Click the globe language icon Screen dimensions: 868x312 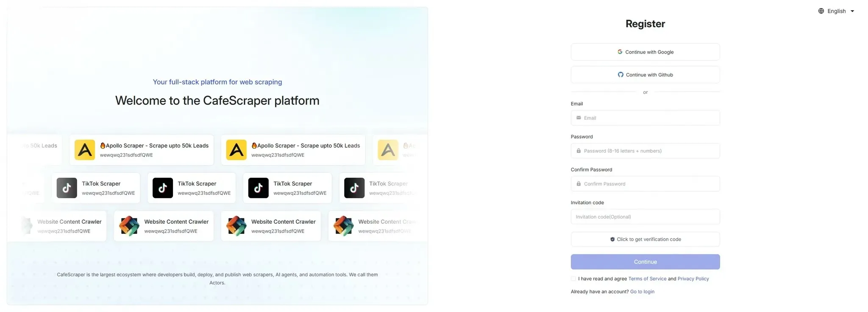pos(821,11)
